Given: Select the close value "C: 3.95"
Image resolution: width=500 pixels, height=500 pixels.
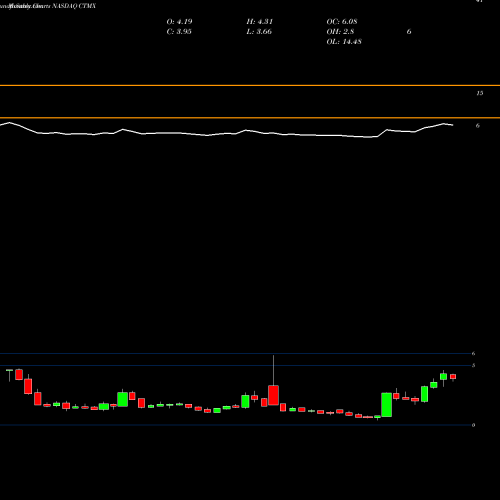Looking at the screenshot, I should tap(179, 32).
